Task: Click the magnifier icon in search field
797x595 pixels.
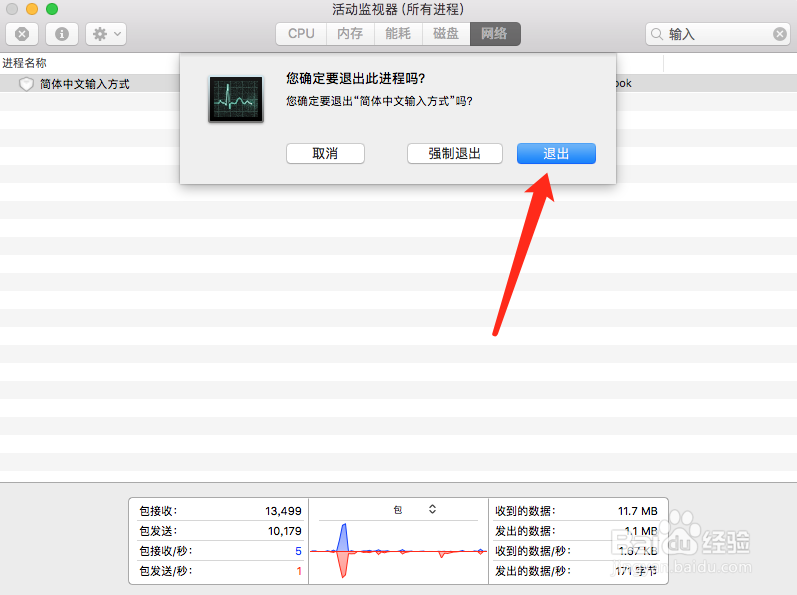Action: point(657,34)
